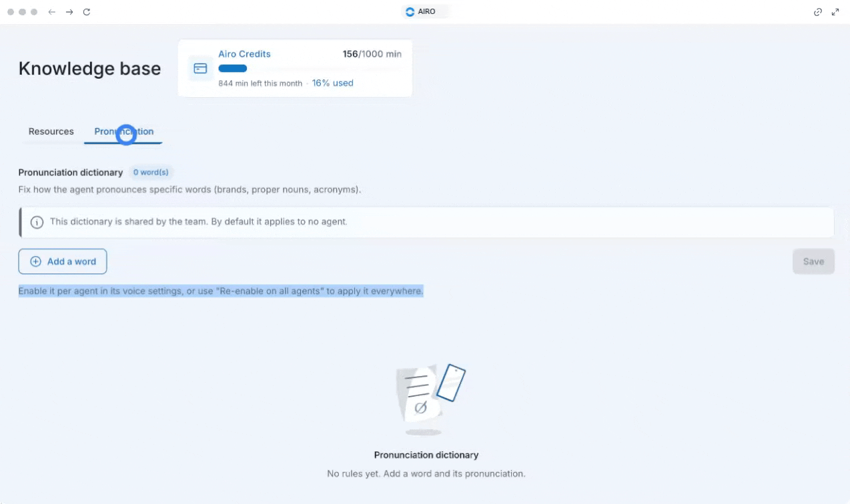Select the Pronunciation tab
850x504 pixels.
point(124,131)
